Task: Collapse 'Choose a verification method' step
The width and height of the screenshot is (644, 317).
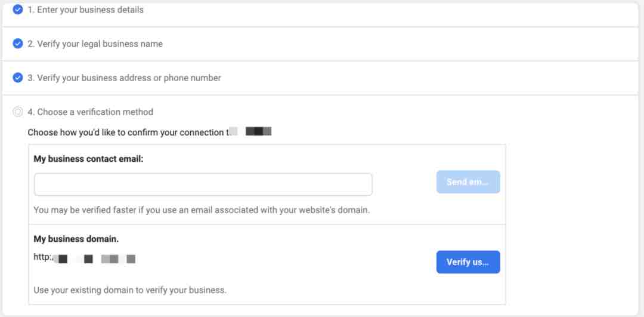Action: pyautogui.click(x=90, y=112)
